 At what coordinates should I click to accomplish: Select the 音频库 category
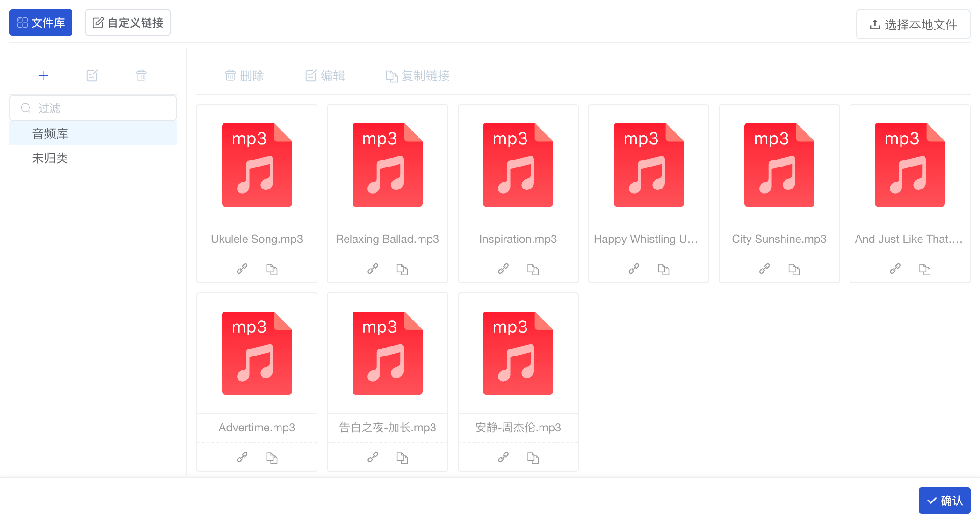tap(50, 134)
